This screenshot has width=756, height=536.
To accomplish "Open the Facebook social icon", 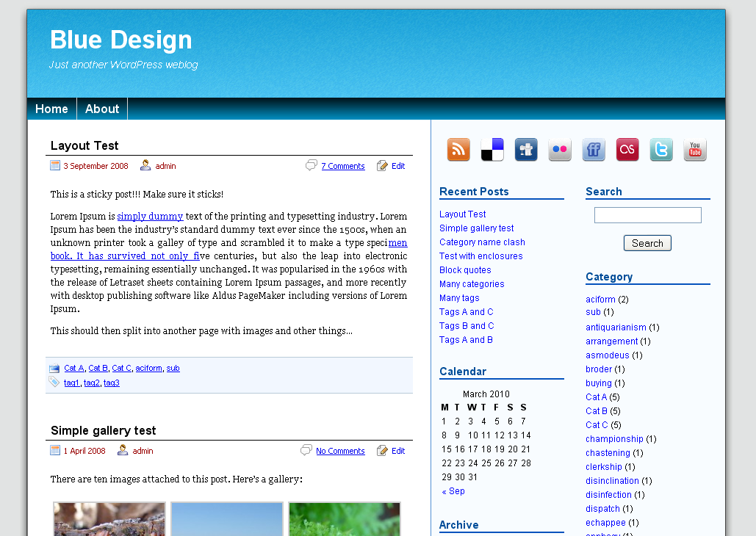I will click(x=526, y=150).
